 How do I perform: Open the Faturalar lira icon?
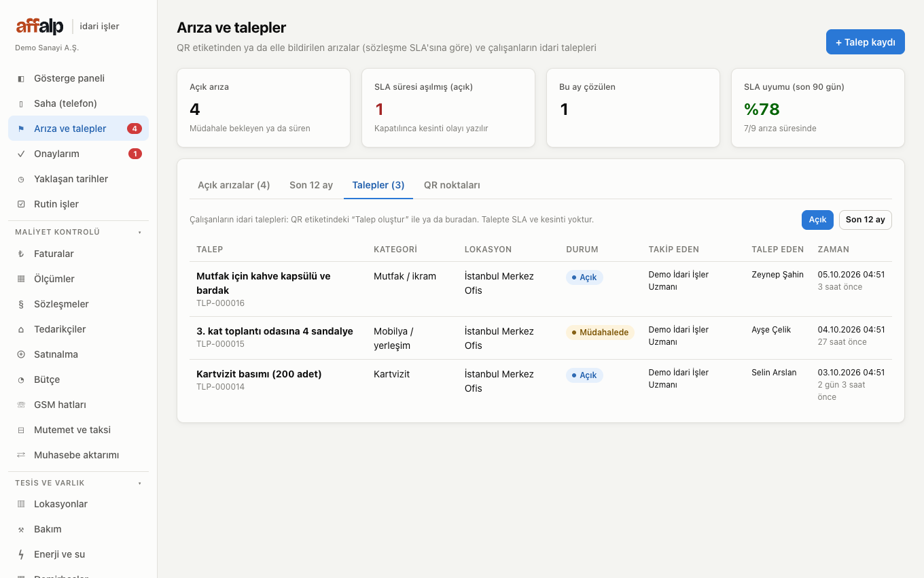click(21, 254)
